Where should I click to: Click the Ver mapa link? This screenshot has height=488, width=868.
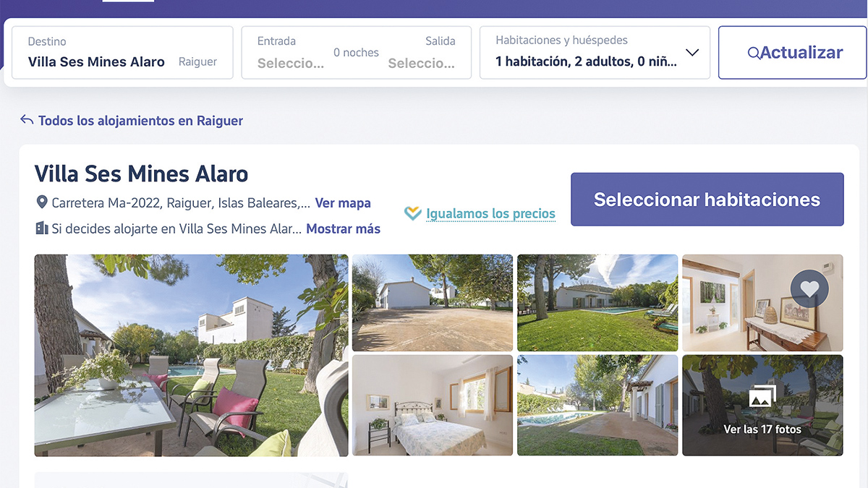click(343, 203)
